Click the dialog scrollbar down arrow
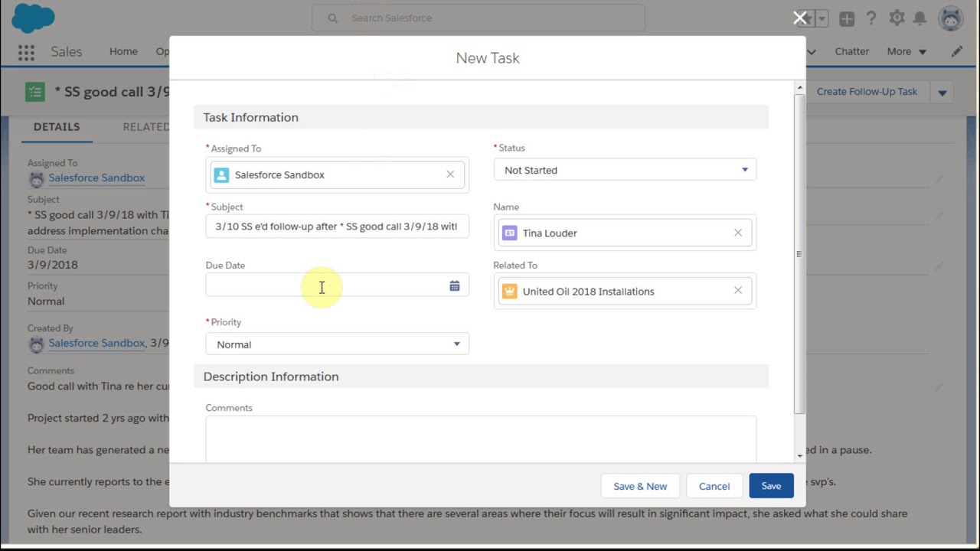Screen dimensions: 980x551 coord(799,456)
